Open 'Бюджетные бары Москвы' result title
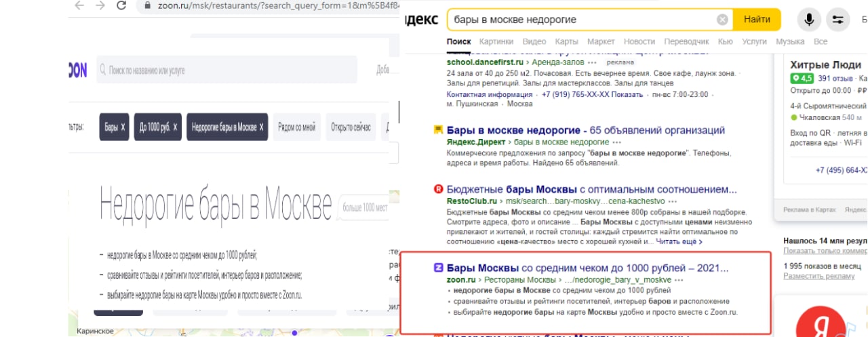The height and width of the screenshot is (337, 868). [x=592, y=189]
